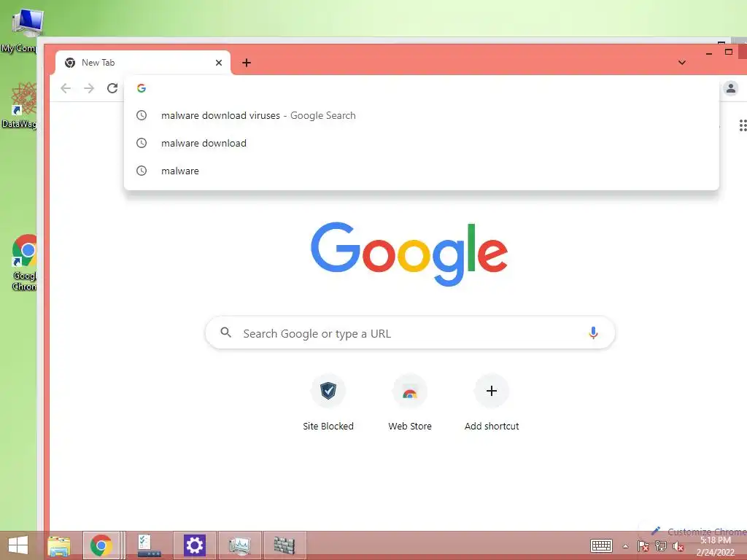Image resolution: width=747 pixels, height=560 pixels.
Task: Minimize the Chrome window
Action: coord(709,52)
